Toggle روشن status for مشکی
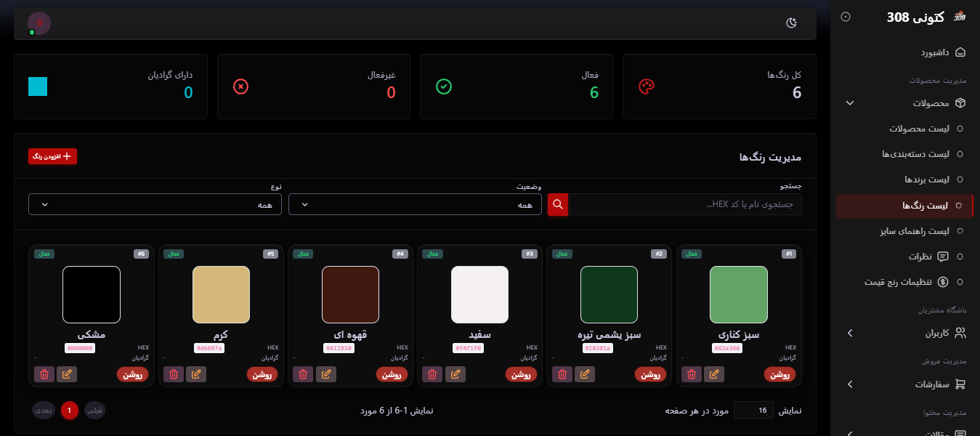The width and height of the screenshot is (980, 436). (x=133, y=374)
